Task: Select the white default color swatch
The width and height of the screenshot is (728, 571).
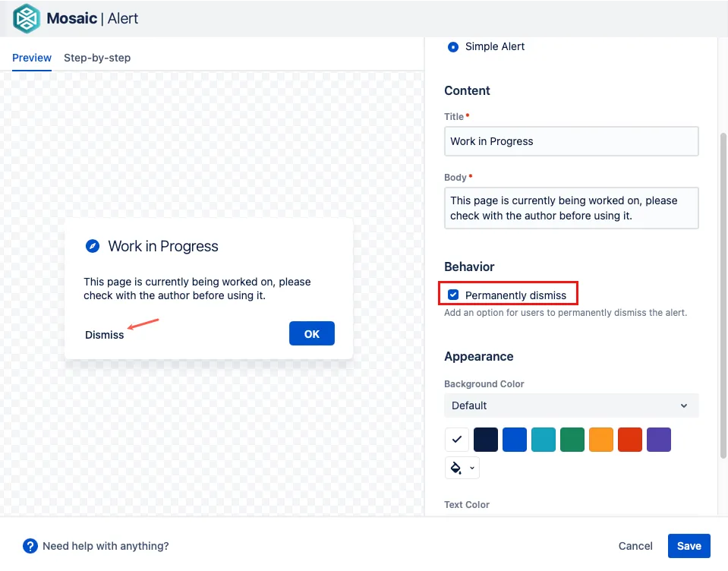Action: pos(457,439)
